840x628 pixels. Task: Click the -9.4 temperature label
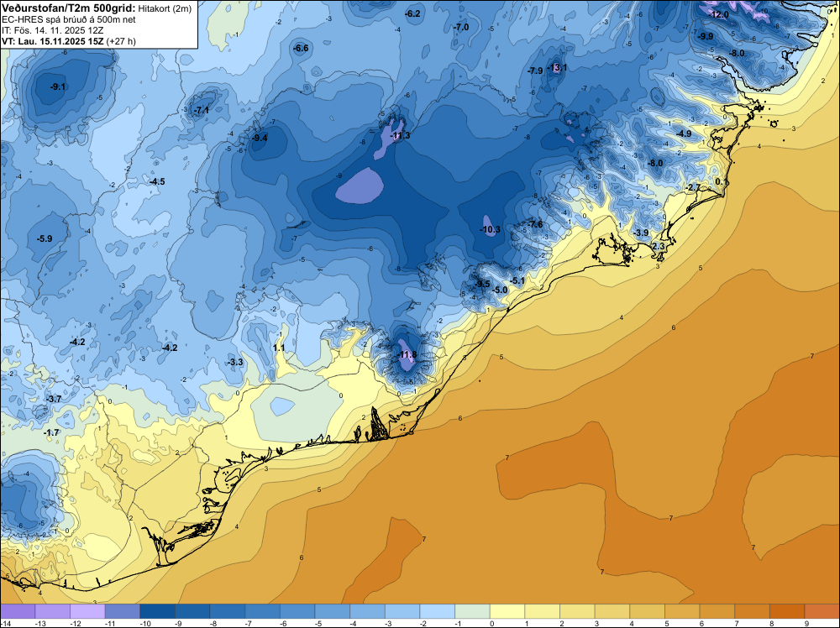[x=260, y=139]
